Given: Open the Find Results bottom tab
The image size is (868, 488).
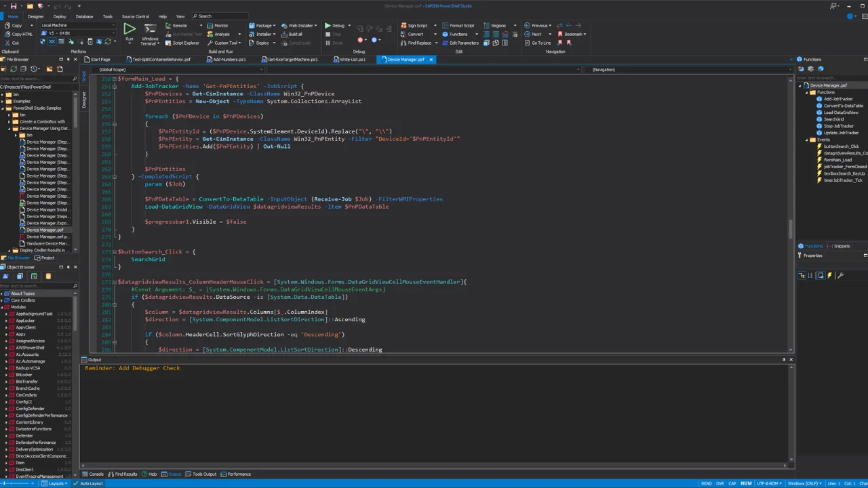Looking at the screenshot, I should [123, 474].
